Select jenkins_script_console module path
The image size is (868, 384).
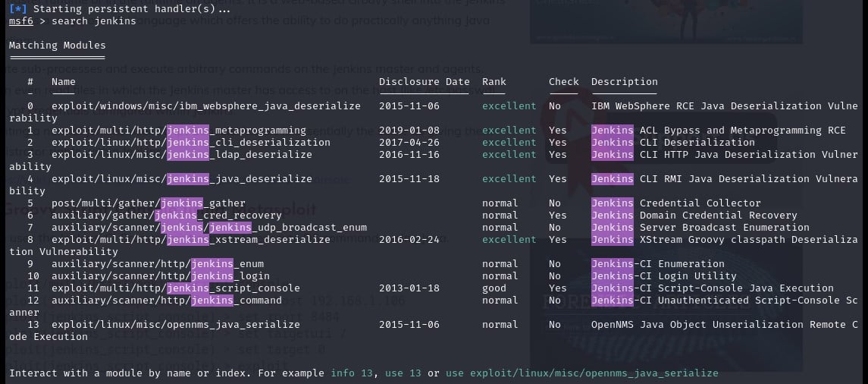tap(175, 288)
